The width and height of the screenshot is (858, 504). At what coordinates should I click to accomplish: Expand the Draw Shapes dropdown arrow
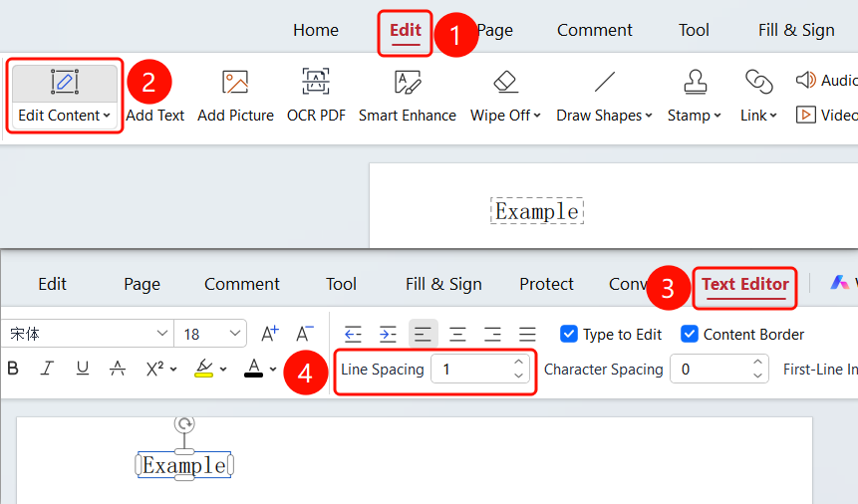pyautogui.click(x=649, y=116)
